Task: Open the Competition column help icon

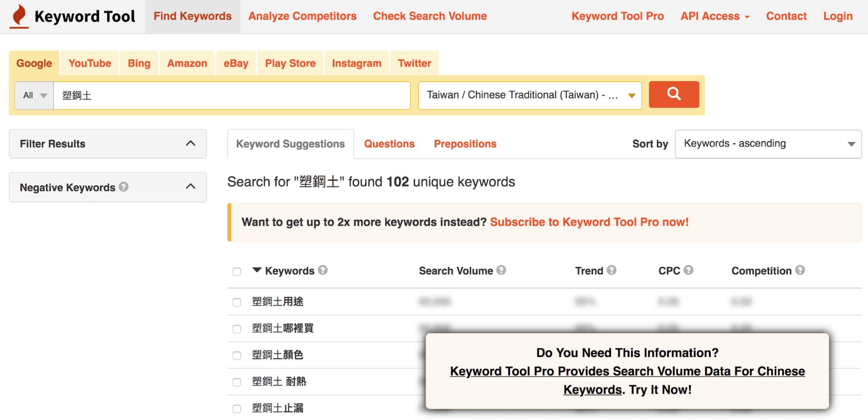Action: click(800, 270)
